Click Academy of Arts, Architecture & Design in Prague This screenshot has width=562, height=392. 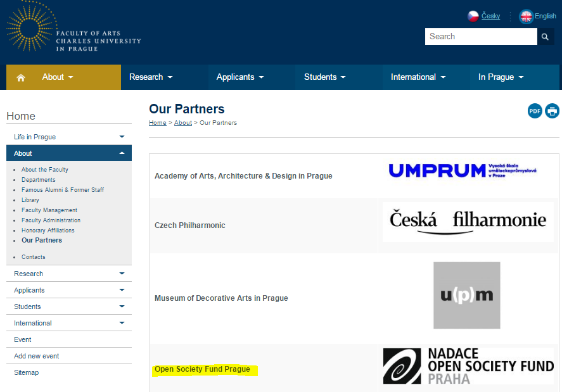click(x=243, y=176)
